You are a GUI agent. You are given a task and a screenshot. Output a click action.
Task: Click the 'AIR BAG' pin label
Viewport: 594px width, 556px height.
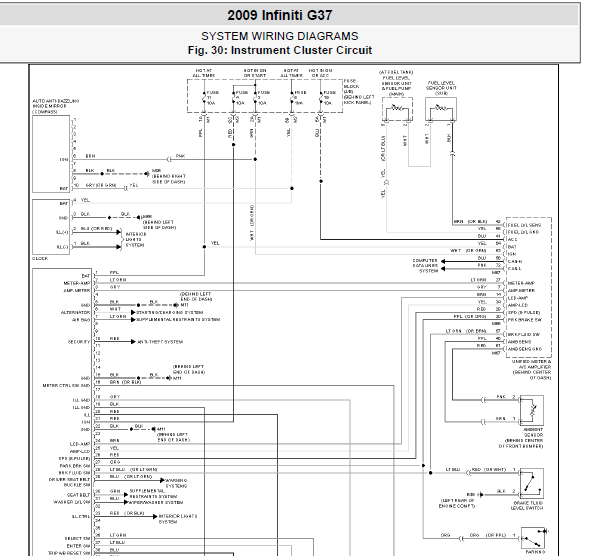pos(81,320)
